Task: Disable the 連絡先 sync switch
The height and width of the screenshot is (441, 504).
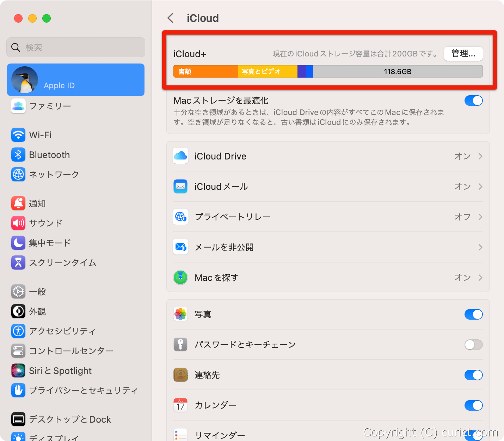Action: click(473, 375)
